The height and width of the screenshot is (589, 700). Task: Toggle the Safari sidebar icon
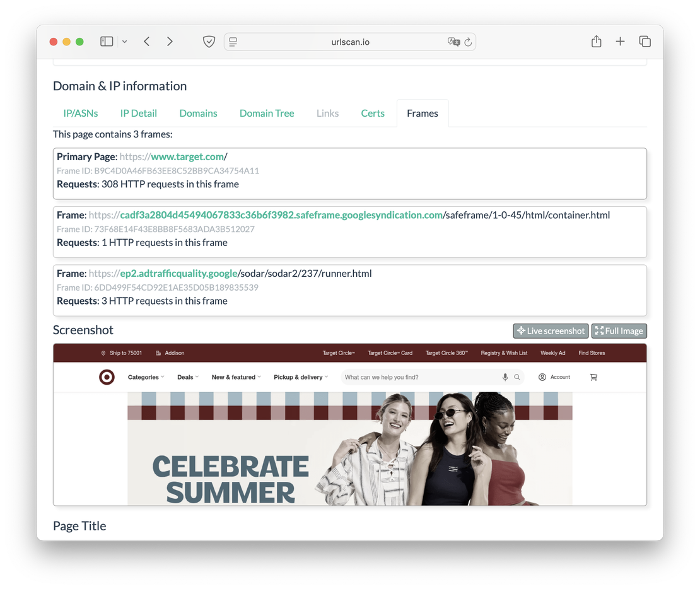107,41
